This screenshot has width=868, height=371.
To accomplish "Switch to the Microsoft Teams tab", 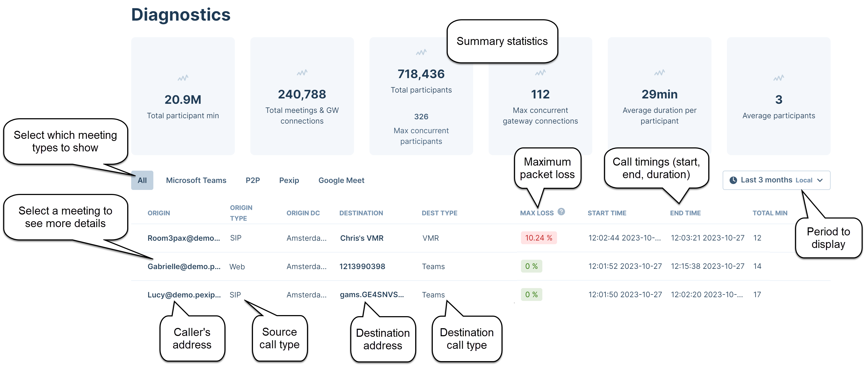I will pyautogui.click(x=196, y=181).
